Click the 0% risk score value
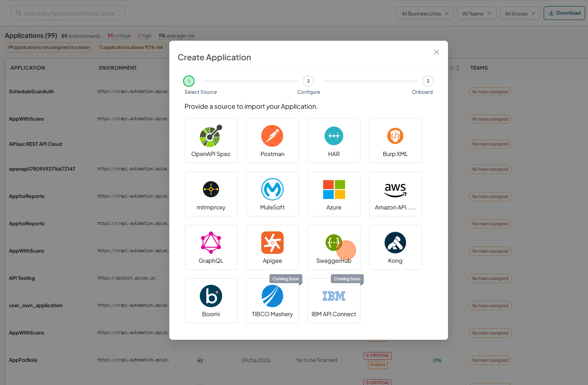Image resolution: width=588 pixels, height=385 pixels. point(437,361)
